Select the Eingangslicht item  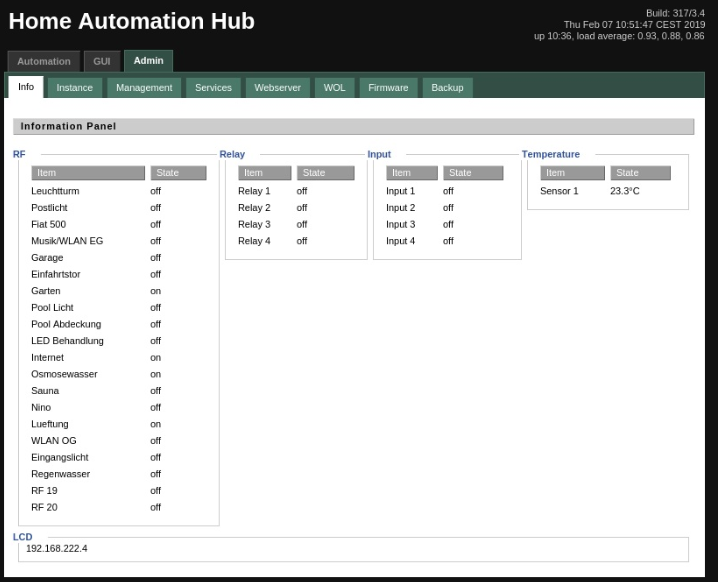[60, 457]
